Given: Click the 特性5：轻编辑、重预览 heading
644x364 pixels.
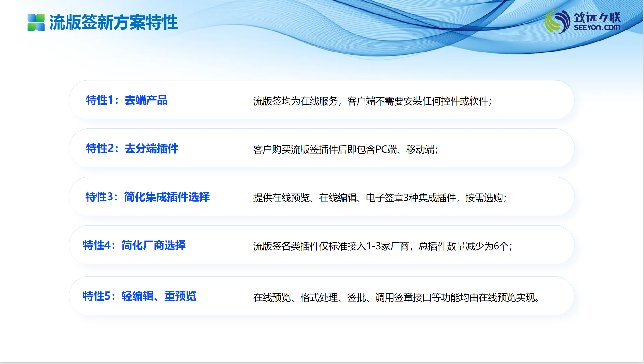Looking at the screenshot, I should click(x=140, y=296).
